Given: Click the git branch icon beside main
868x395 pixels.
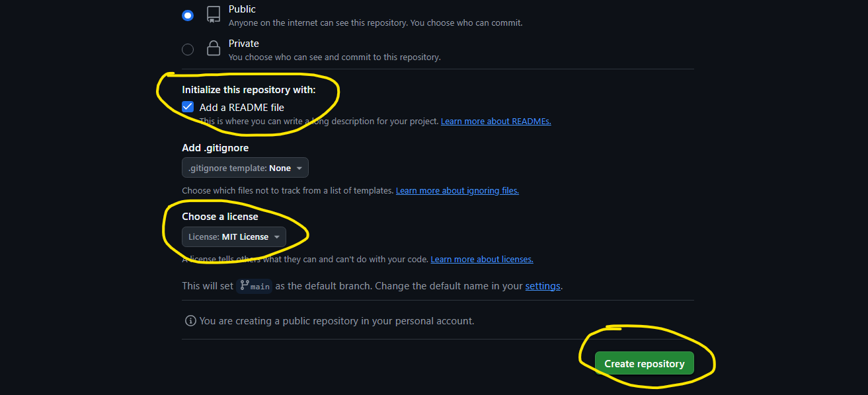Looking at the screenshot, I should (245, 285).
